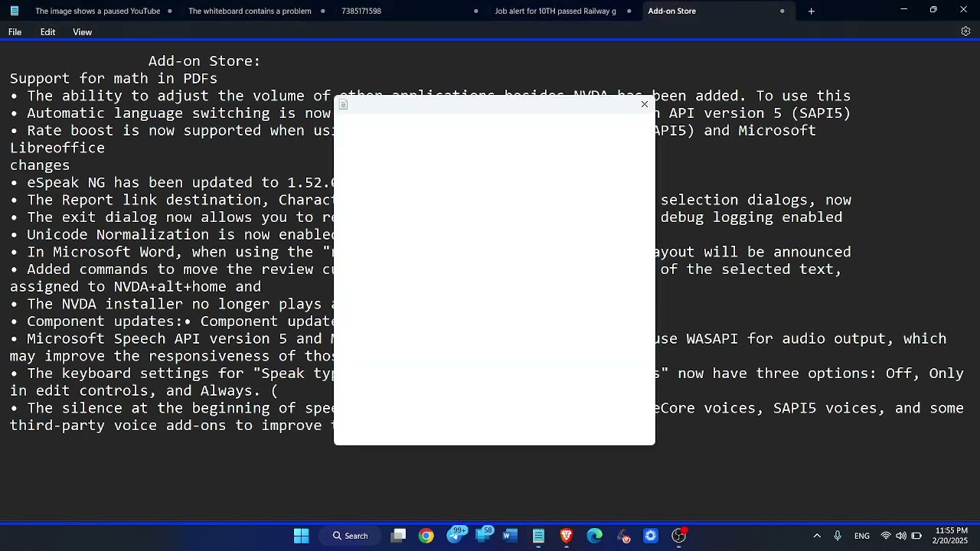Open Task View on taskbar
The width and height of the screenshot is (980, 551).
(398, 536)
